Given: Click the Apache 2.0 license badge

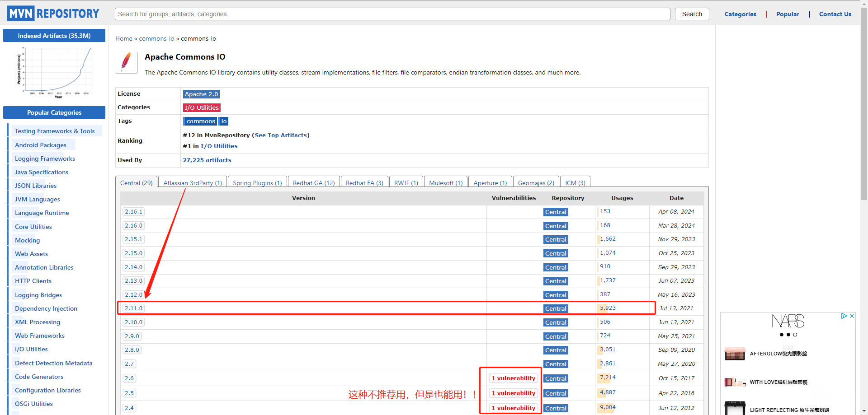Looking at the screenshot, I should tap(201, 94).
